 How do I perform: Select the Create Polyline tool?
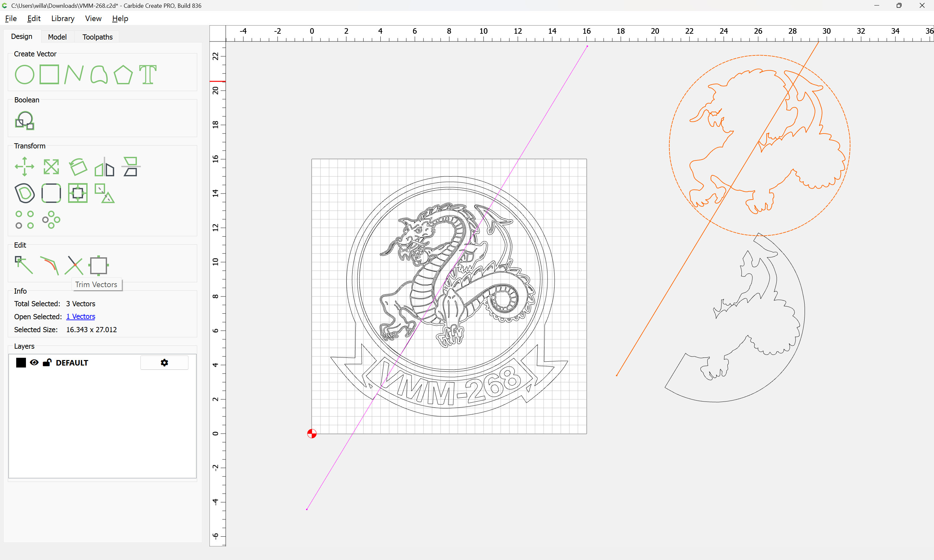pyautogui.click(x=74, y=74)
